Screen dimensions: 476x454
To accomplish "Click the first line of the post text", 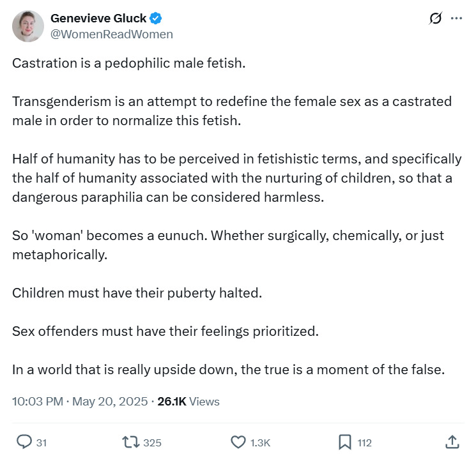I will point(128,63).
